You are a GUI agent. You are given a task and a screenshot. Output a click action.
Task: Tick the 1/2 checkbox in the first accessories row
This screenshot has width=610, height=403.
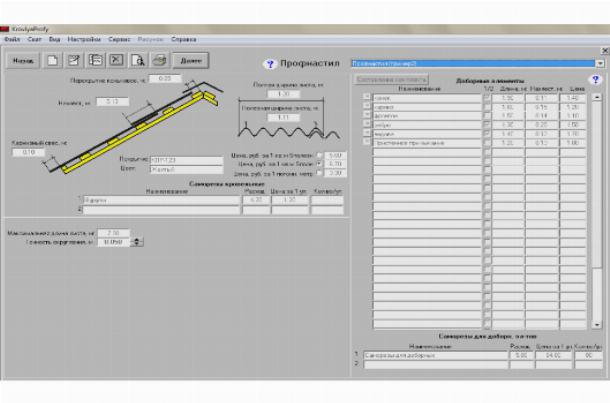point(487,98)
